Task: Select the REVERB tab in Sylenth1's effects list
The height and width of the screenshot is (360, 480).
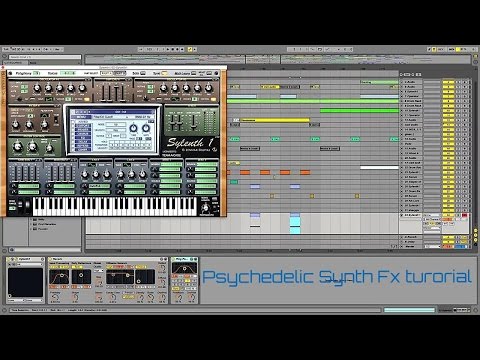Action: 83,146
